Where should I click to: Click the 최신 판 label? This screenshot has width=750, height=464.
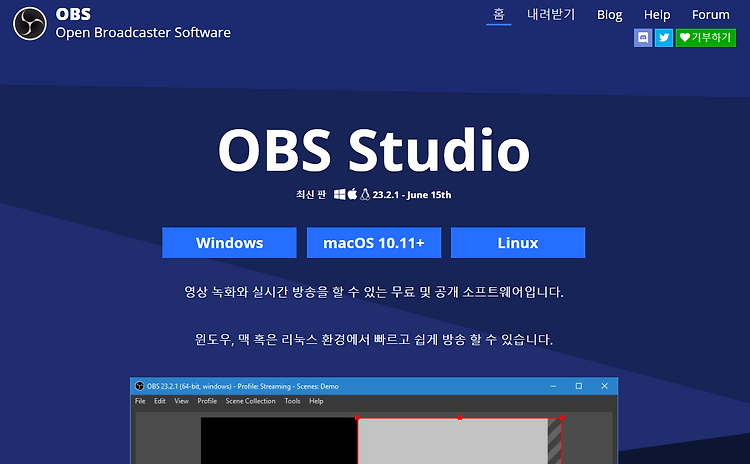(310, 195)
